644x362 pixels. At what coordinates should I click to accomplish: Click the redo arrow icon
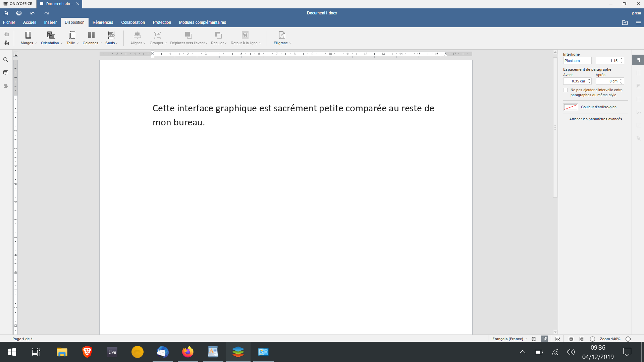tap(46, 13)
